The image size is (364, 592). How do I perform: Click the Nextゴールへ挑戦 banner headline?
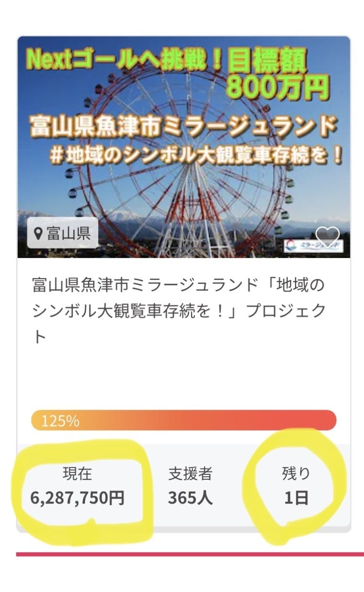tap(124, 59)
